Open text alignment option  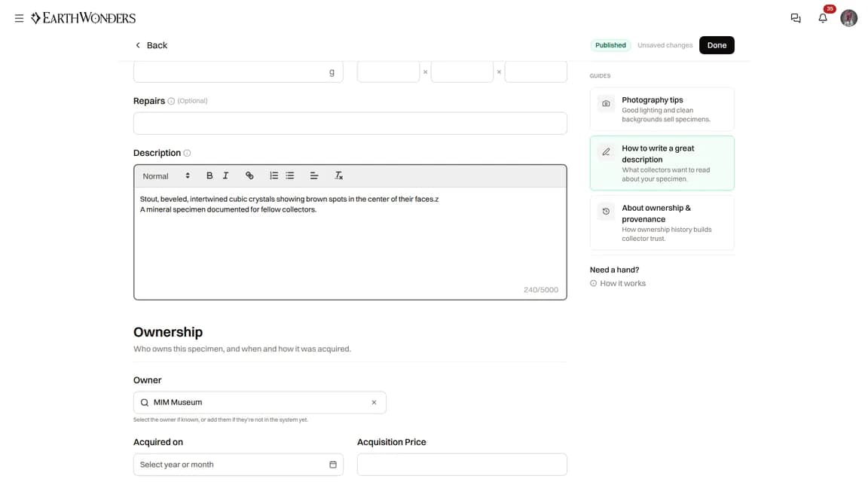point(314,176)
